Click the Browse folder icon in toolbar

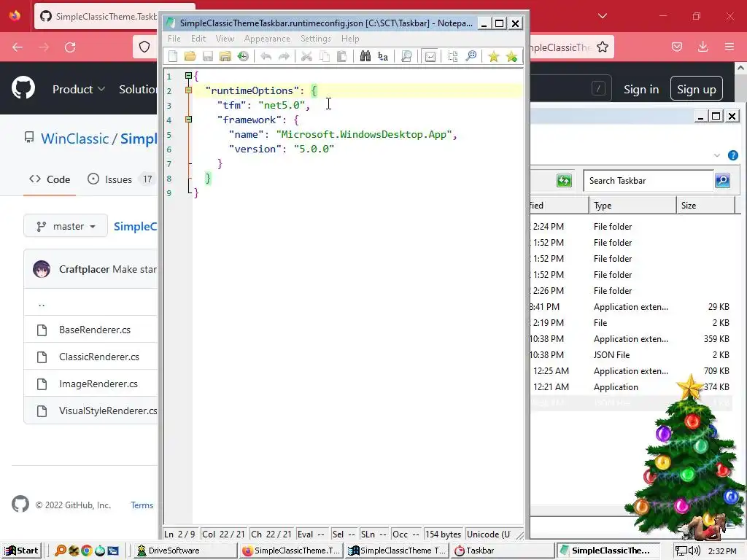[x=225, y=57]
